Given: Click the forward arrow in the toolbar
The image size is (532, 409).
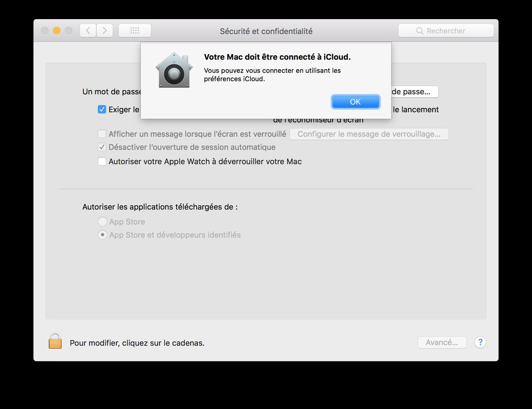Looking at the screenshot, I should coord(105,31).
